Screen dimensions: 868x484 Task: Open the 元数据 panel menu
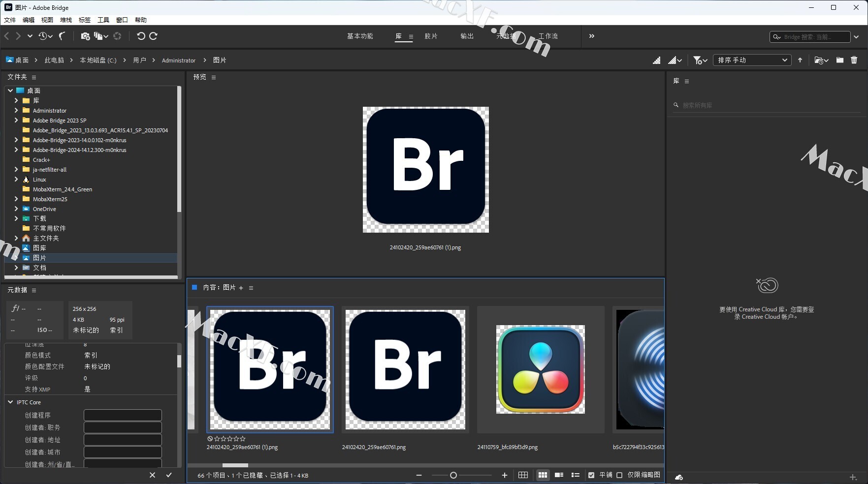coord(34,290)
